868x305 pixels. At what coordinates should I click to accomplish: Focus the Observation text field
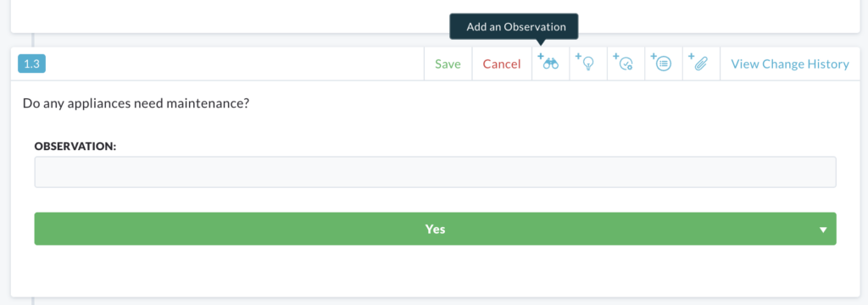(x=435, y=172)
